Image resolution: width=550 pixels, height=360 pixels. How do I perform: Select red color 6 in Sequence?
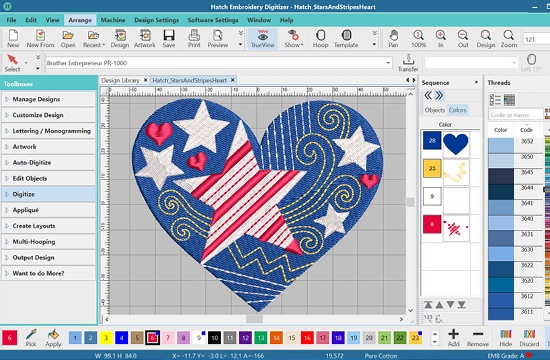pos(432,225)
